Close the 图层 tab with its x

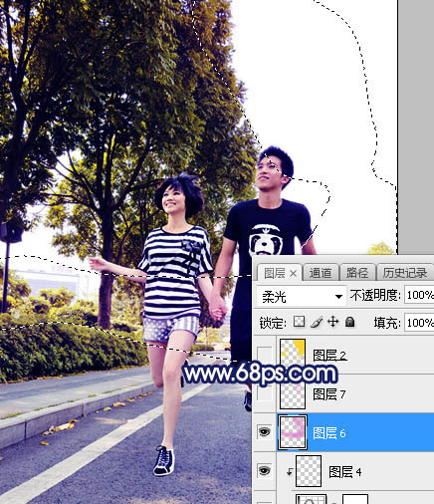293,273
